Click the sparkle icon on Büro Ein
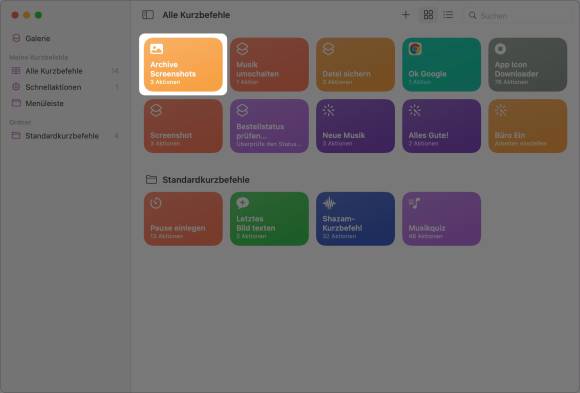Image resolution: width=580 pixels, height=393 pixels. (x=501, y=110)
